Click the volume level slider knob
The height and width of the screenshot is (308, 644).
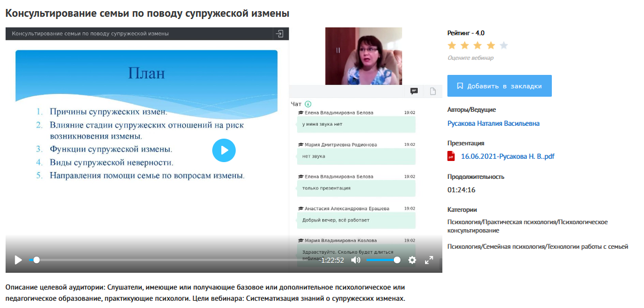click(x=397, y=260)
